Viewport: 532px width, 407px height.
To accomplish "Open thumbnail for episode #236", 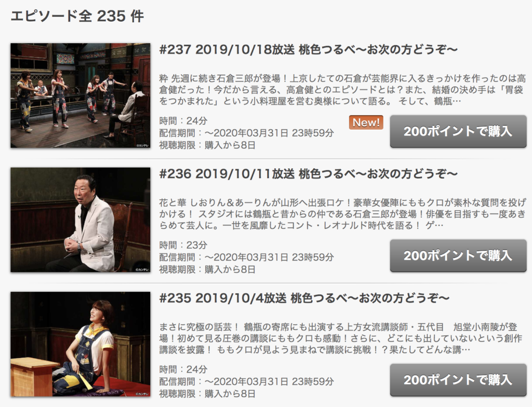I will pos(81,220).
